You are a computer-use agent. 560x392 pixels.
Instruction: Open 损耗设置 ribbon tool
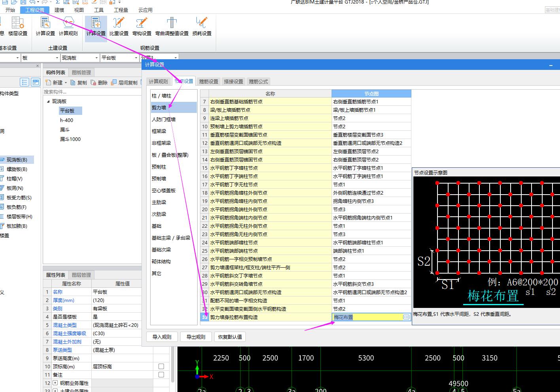202,26
